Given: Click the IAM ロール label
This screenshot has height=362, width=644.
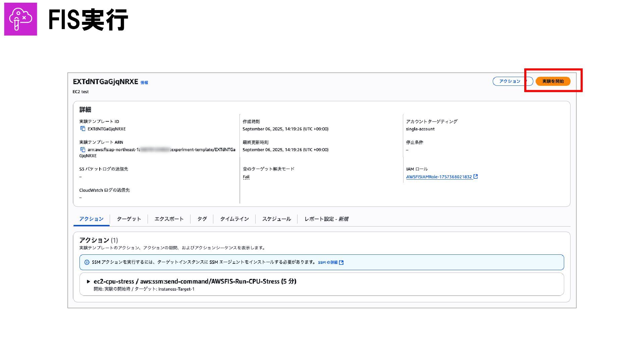Looking at the screenshot, I should click(417, 169).
